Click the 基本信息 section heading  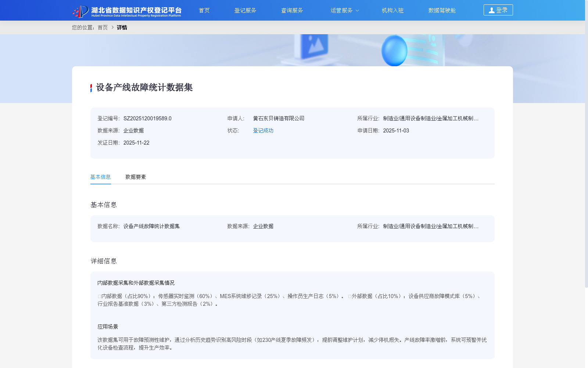[x=104, y=205]
